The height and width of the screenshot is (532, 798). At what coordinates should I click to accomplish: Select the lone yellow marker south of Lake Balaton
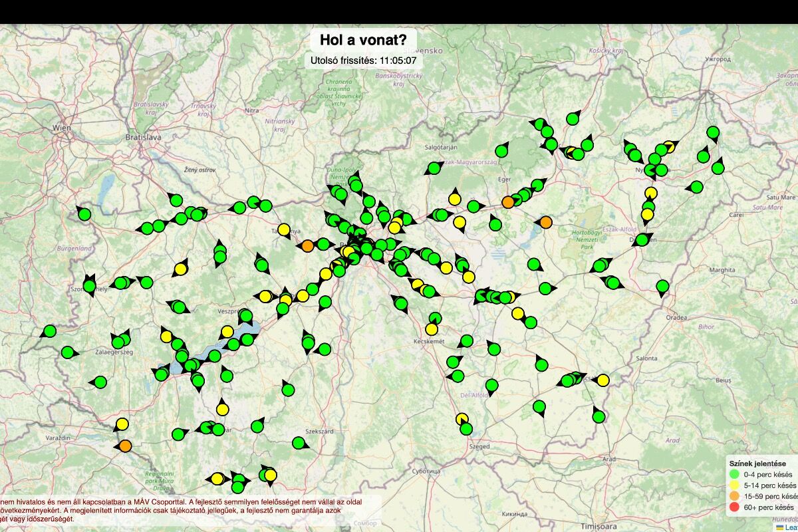[222, 409]
